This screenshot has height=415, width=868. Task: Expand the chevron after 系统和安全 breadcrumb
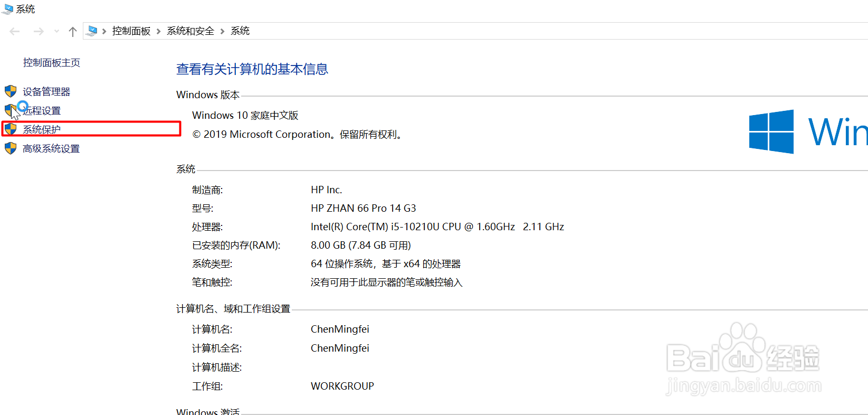[x=222, y=32]
